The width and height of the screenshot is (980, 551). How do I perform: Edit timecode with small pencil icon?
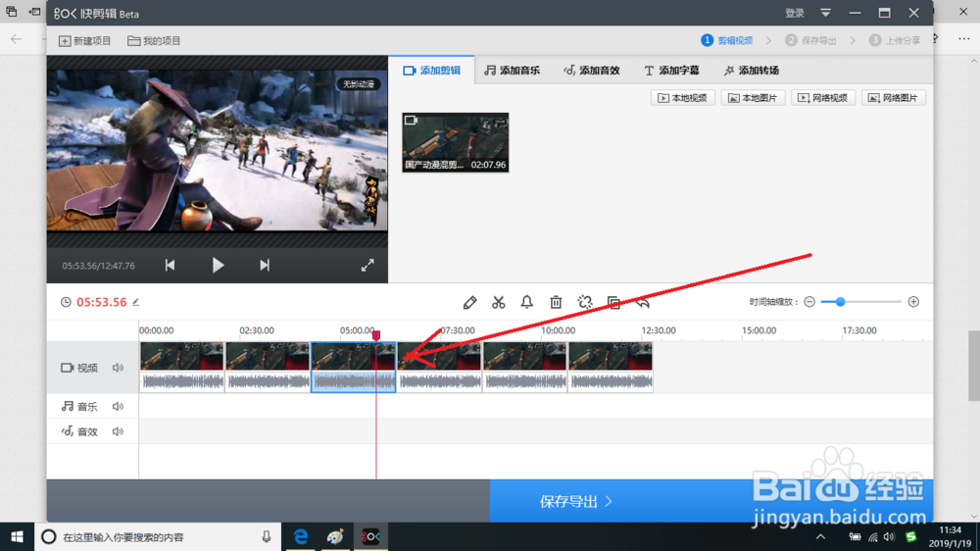135,302
